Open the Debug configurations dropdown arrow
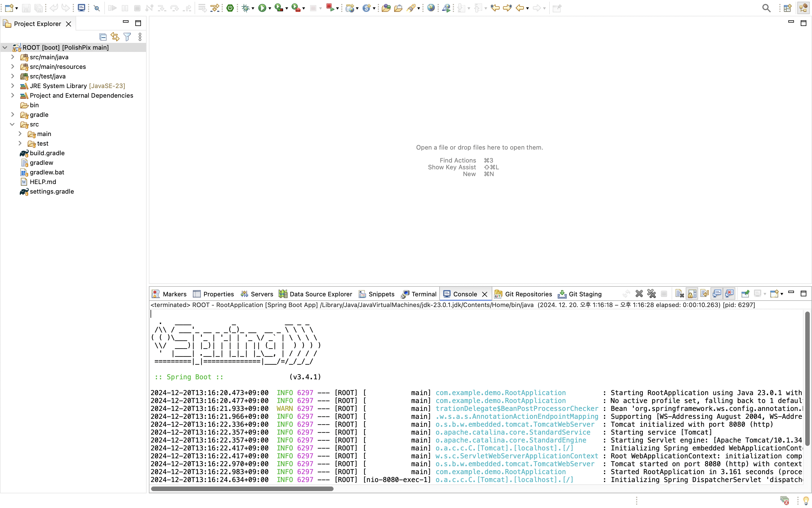Viewport: 812px width, 508px height. 253,8
